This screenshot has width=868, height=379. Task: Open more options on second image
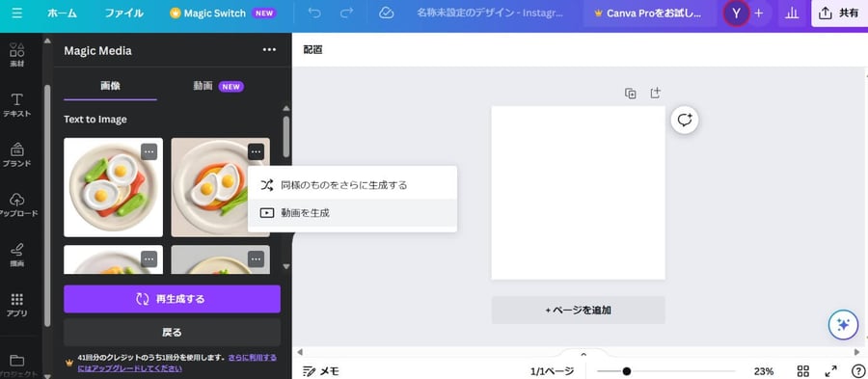click(x=256, y=151)
